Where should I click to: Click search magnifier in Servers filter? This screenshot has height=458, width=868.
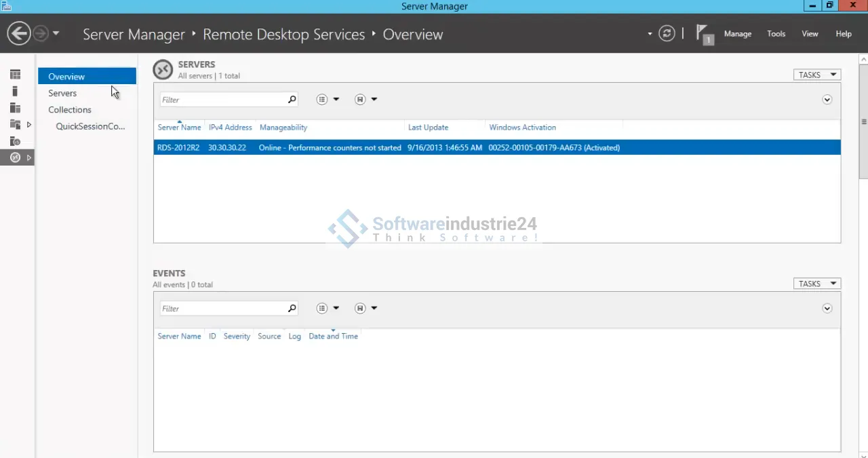tap(292, 100)
